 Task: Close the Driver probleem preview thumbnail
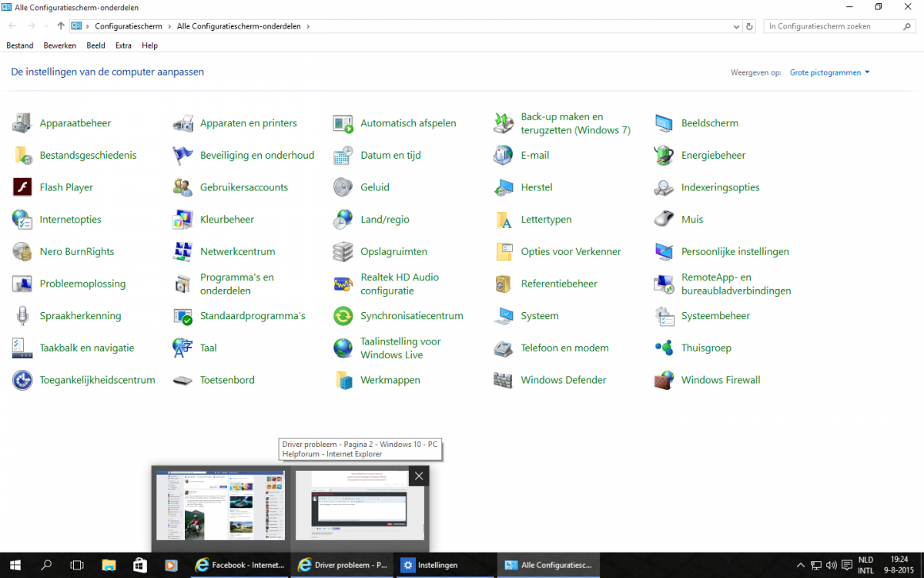click(x=419, y=476)
